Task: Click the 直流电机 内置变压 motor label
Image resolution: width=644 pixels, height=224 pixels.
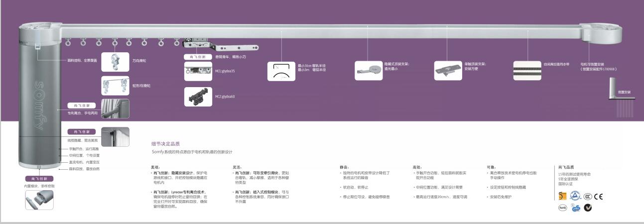Action: (84, 162)
